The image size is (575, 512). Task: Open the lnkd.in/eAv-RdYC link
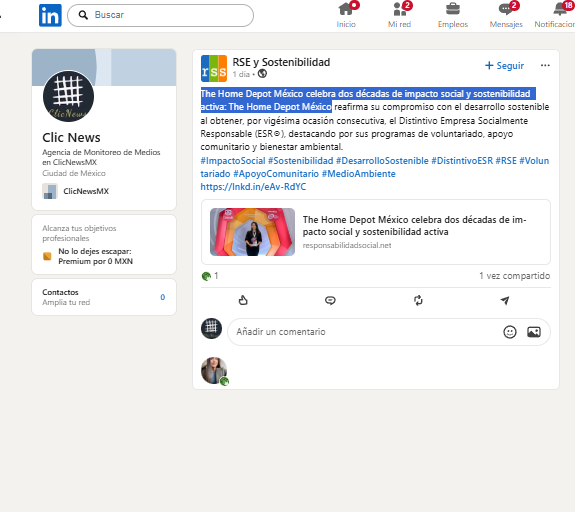tap(253, 187)
